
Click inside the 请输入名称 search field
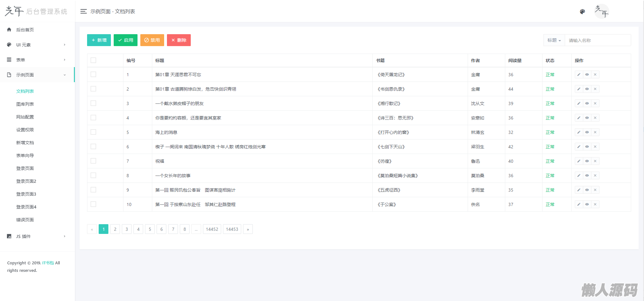597,40
